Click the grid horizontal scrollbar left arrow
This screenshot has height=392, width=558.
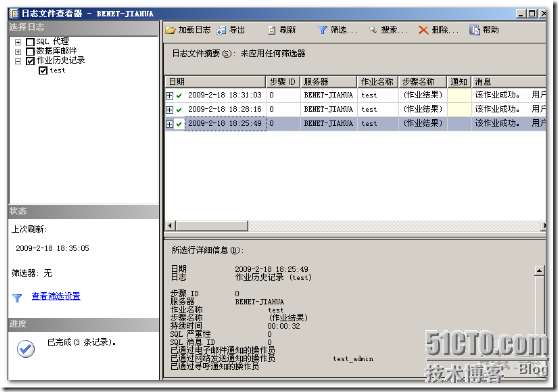pos(170,226)
